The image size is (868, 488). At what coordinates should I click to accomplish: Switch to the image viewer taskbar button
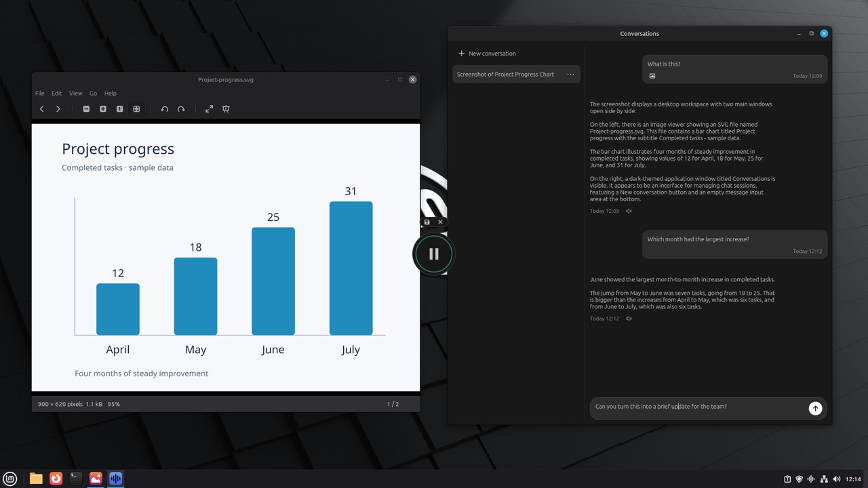[96, 479]
